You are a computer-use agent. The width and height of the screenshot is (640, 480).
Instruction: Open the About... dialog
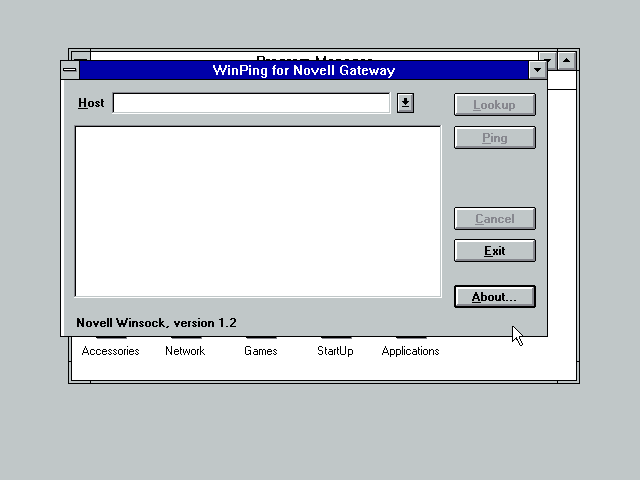tap(495, 296)
